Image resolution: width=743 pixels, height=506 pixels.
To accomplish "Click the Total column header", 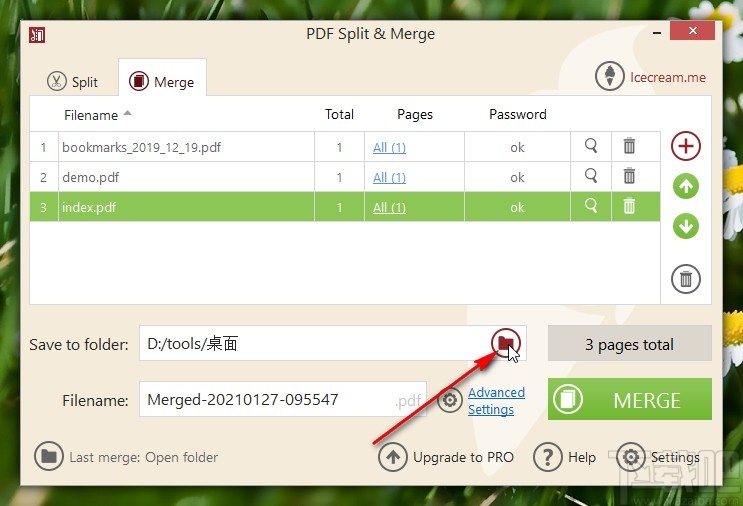I will pos(339,114).
